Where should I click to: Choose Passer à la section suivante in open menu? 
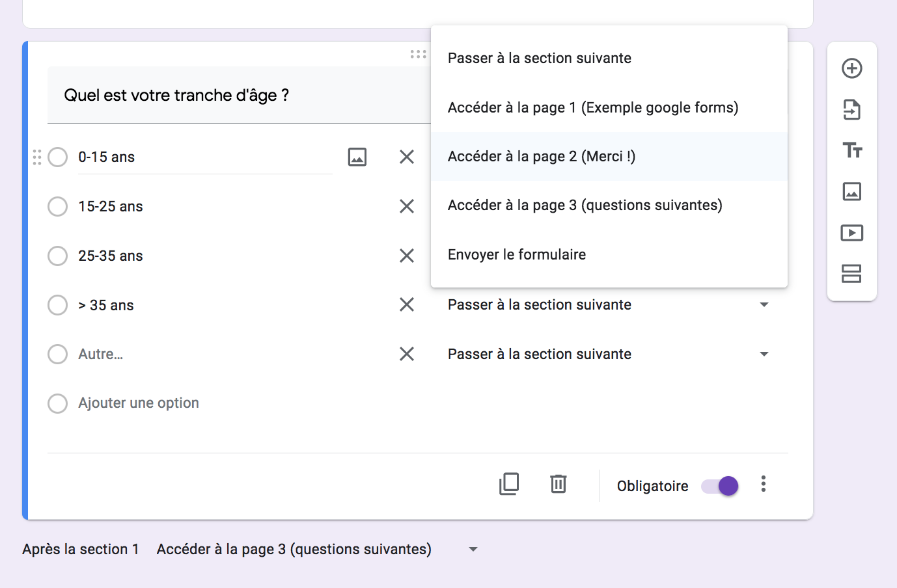(609, 58)
